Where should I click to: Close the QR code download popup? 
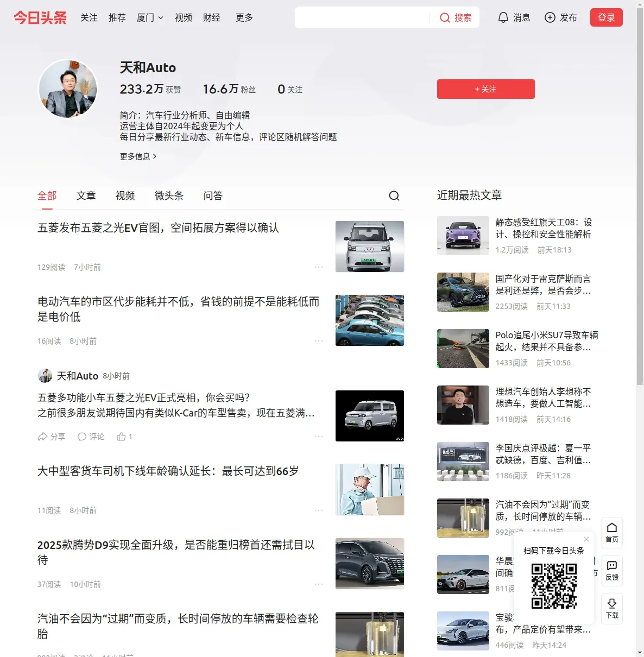586,539
